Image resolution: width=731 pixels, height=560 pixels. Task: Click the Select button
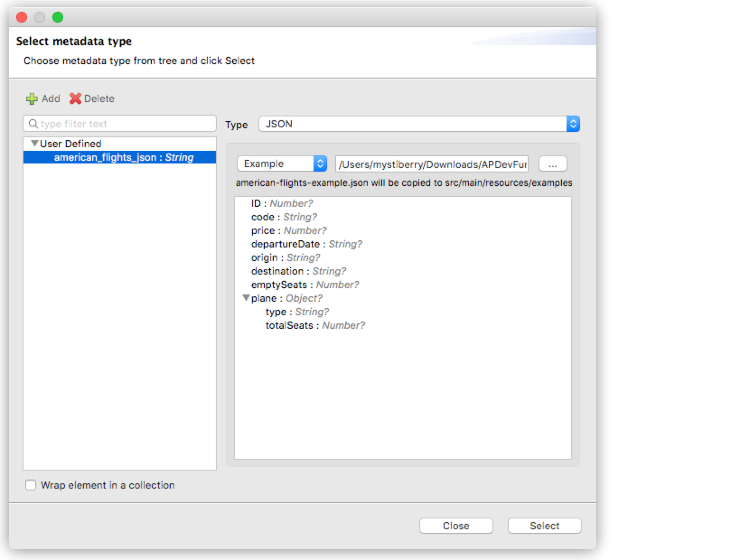click(544, 525)
